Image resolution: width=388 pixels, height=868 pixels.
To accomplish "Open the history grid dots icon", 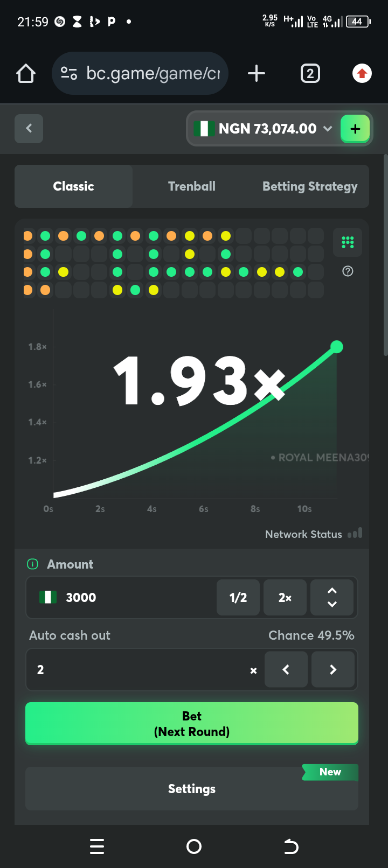I will tap(348, 242).
